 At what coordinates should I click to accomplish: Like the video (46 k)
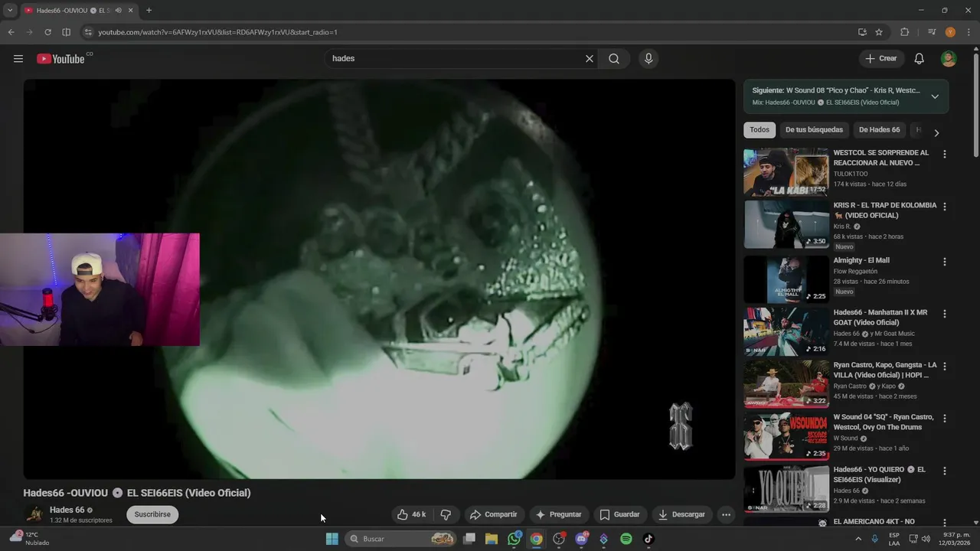[x=411, y=514]
